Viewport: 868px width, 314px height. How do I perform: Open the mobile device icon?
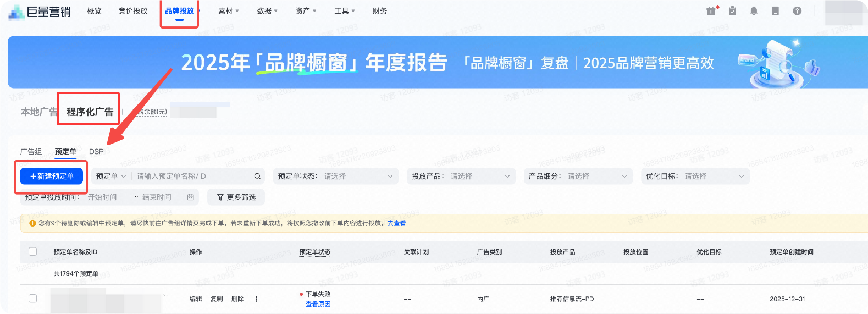coord(775,10)
